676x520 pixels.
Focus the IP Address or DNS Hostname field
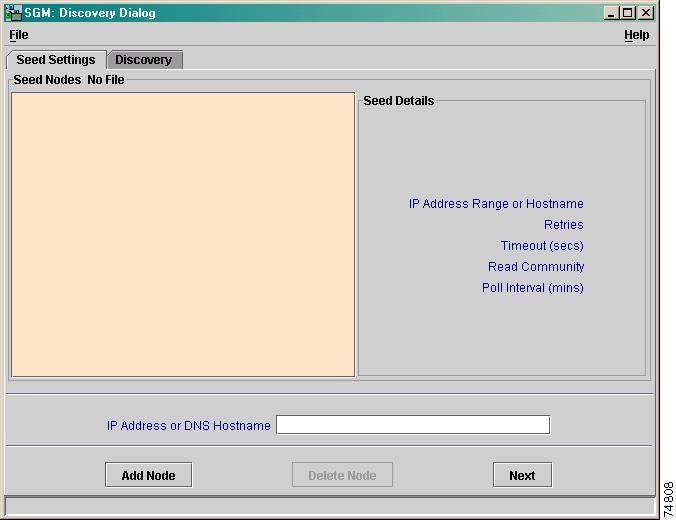pyautogui.click(x=413, y=425)
